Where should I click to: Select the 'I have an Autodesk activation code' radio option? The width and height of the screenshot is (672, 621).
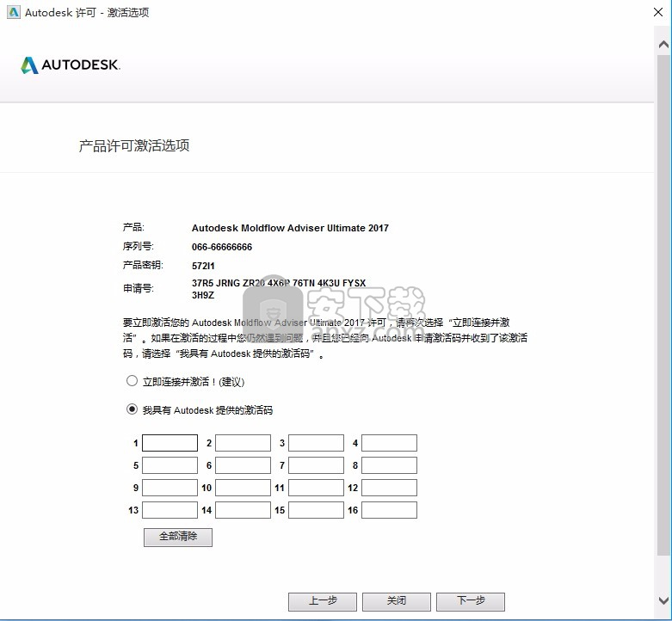(x=132, y=409)
